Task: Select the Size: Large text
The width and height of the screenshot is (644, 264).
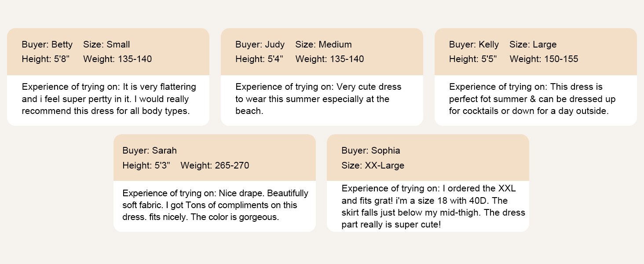Action: click(533, 44)
